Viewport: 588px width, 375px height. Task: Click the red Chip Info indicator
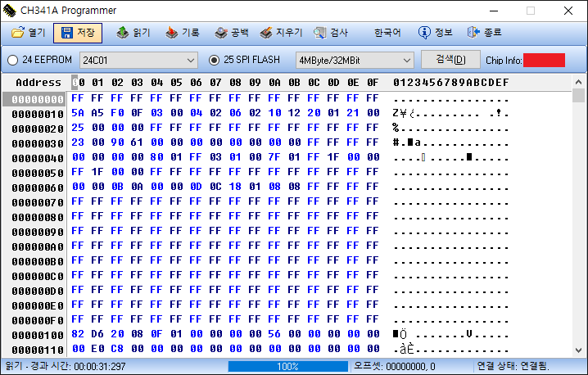[544, 60]
